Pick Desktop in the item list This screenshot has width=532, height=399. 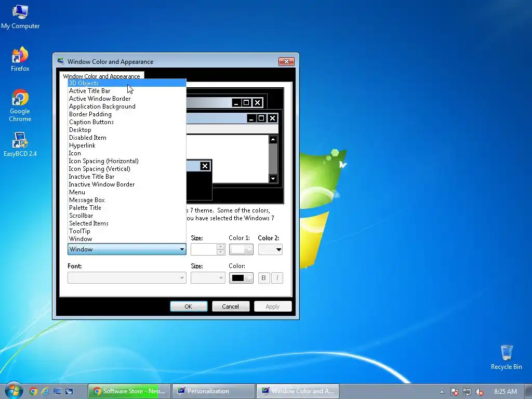tap(127, 129)
